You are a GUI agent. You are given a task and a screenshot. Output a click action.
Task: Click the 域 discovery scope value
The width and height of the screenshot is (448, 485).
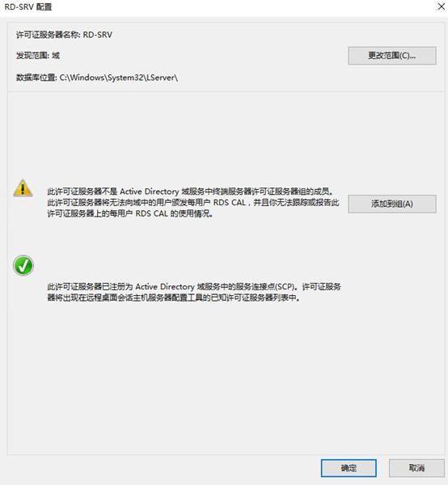pyautogui.click(x=56, y=56)
